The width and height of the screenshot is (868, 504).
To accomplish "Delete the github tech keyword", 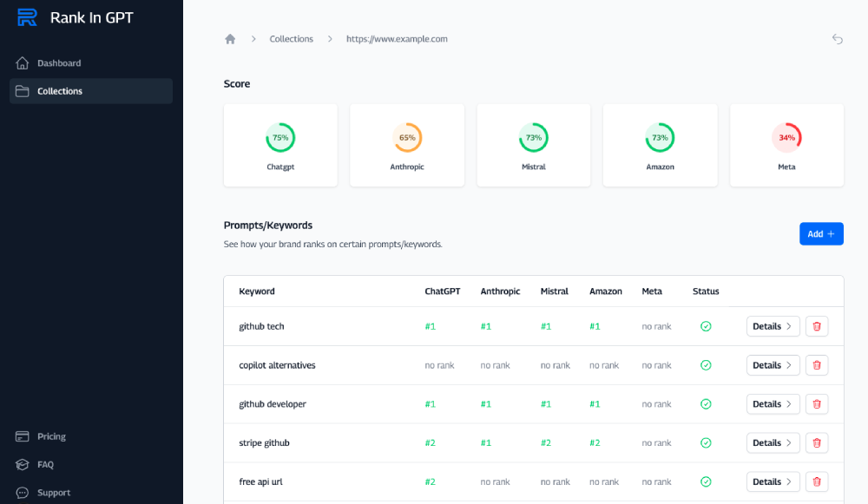I will click(x=817, y=326).
